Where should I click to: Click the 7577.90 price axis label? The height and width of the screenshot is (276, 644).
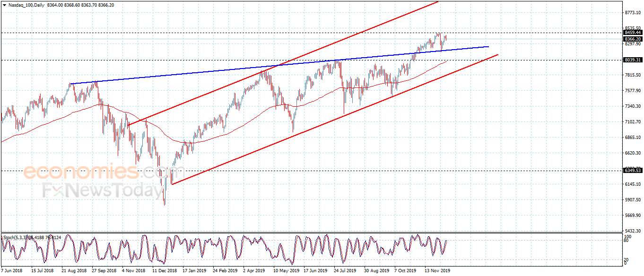633,91
